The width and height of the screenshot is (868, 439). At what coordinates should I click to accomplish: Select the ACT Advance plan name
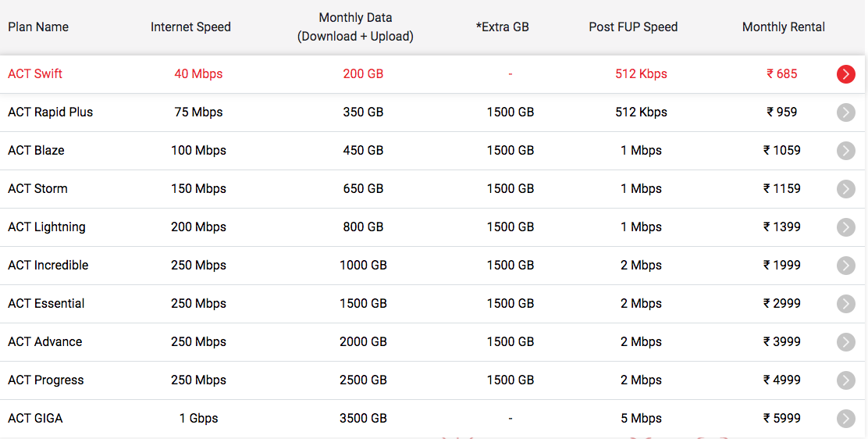point(44,341)
